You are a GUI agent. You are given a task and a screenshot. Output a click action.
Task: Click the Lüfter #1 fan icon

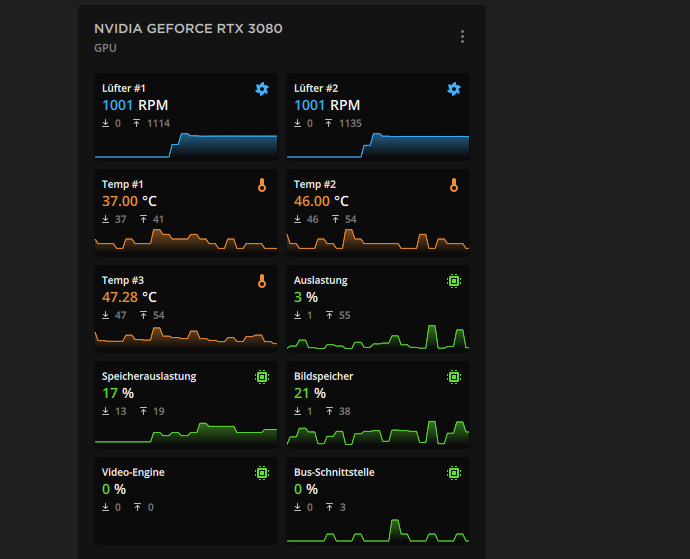[x=262, y=89]
